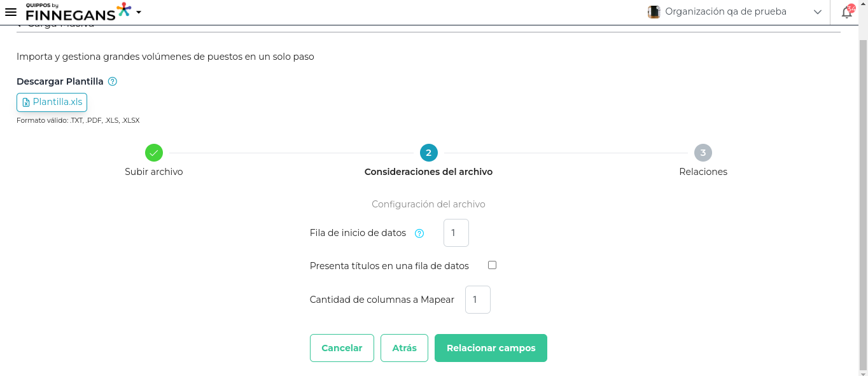Screen dimensions: 868x376
Task: Open the hamburger navigation menu
Action: (x=10, y=12)
